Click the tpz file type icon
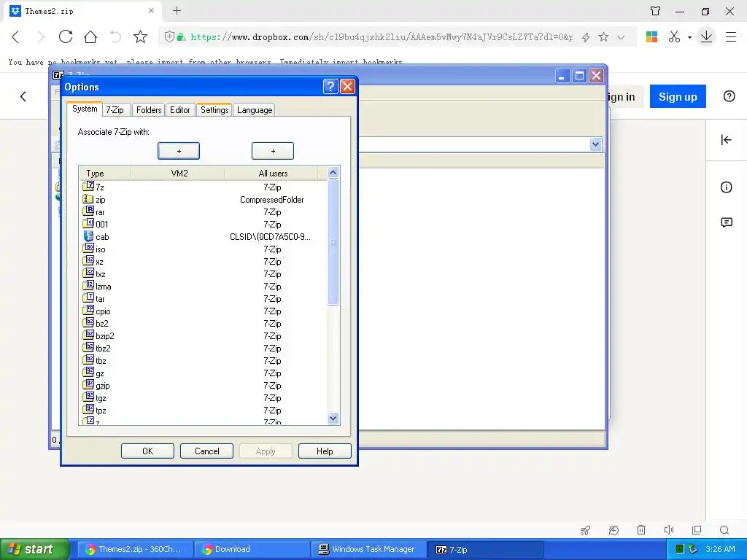 (88, 410)
